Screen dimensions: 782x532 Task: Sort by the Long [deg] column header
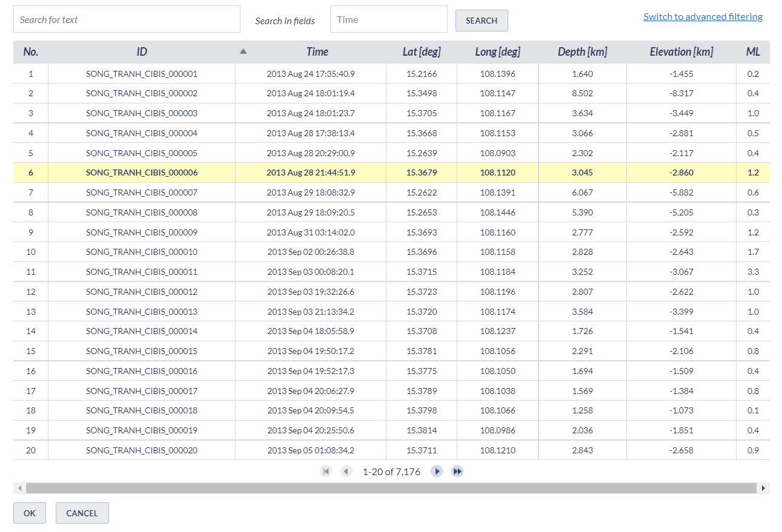tap(497, 52)
